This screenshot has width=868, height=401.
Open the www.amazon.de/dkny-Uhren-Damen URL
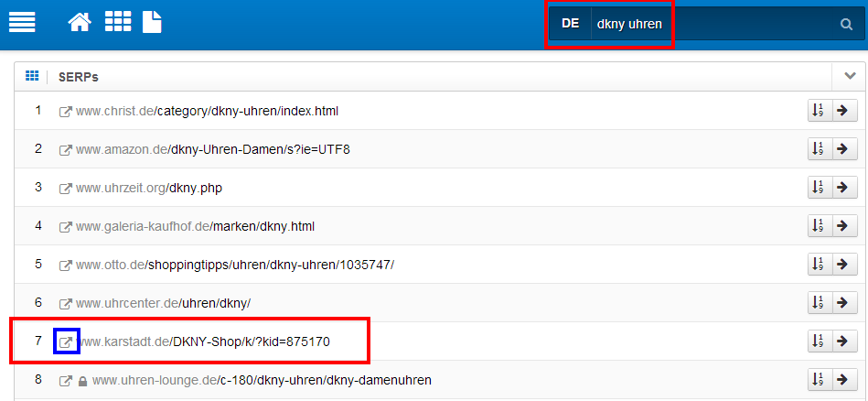coord(213,149)
